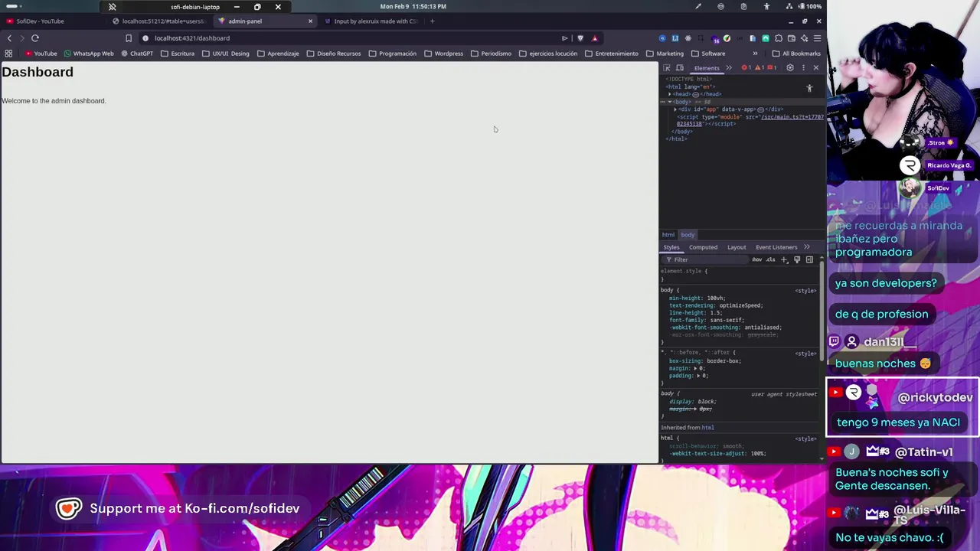980x551 pixels.
Task: Add a new style rule with plus icon
Action: pos(784,260)
